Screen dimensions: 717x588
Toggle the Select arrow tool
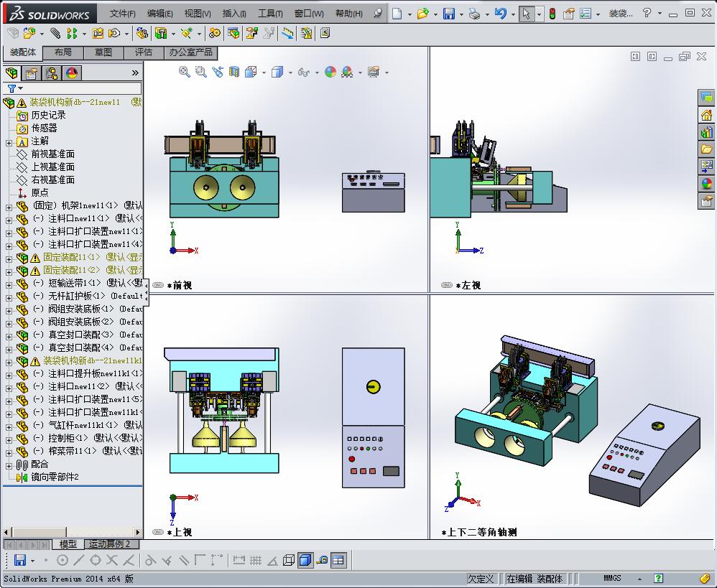click(x=526, y=14)
